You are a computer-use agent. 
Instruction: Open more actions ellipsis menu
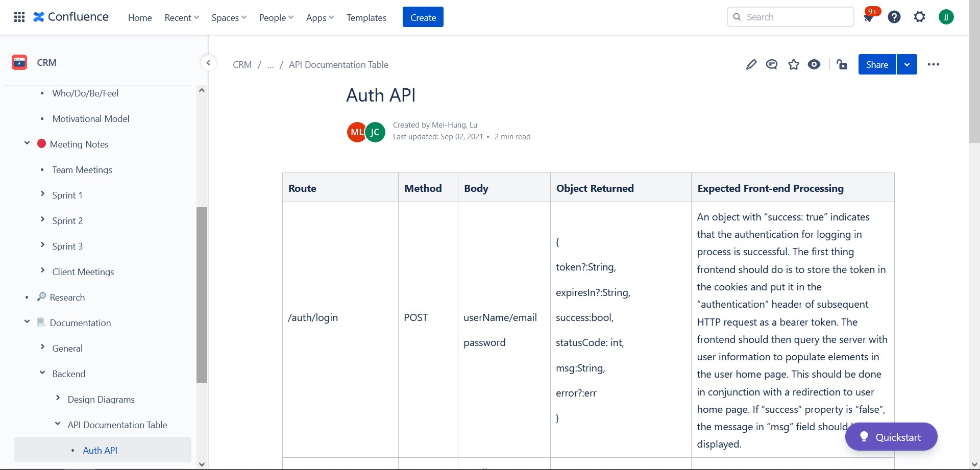934,64
